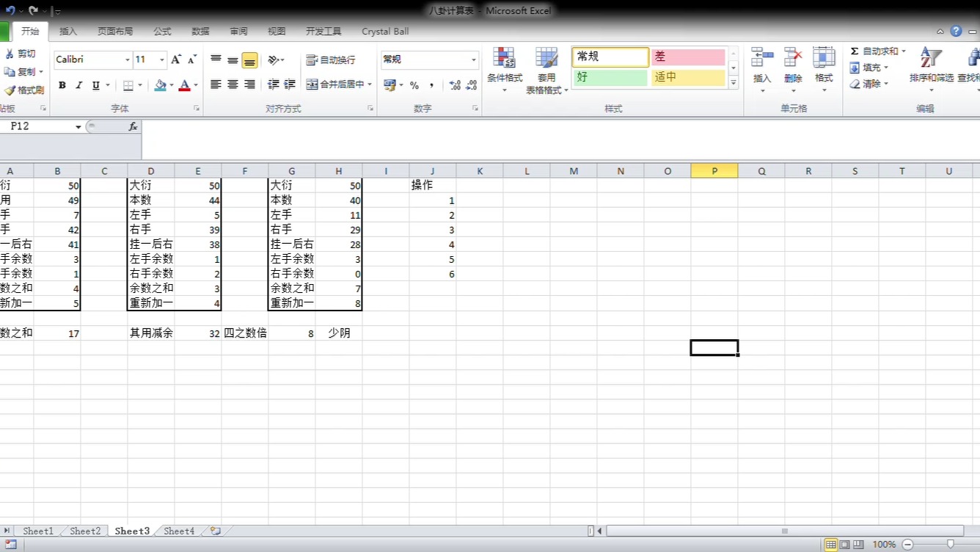The height and width of the screenshot is (552, 980).
Task: Click the cell borders icon
Action: 128,85
